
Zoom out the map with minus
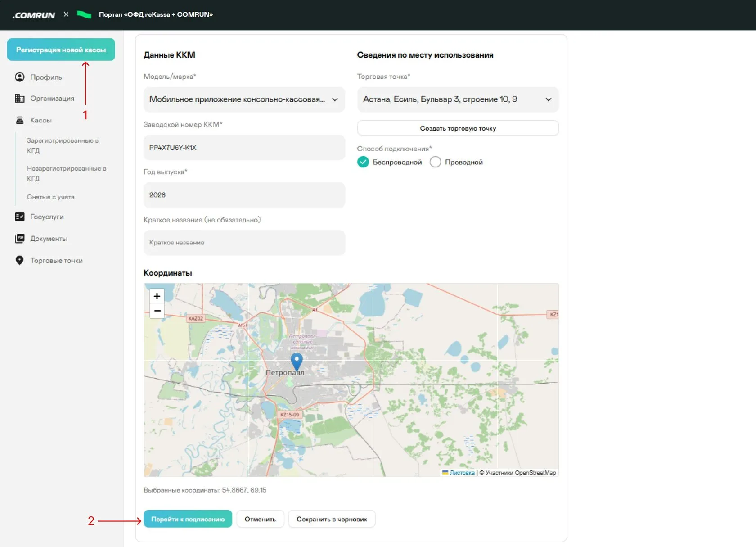[x=157, y=311]
